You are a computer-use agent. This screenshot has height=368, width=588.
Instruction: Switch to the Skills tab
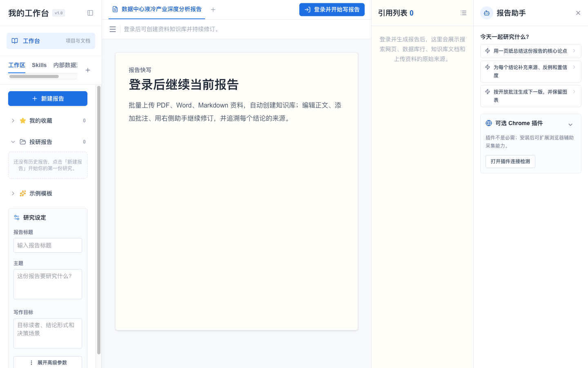[x=39, y=65]
